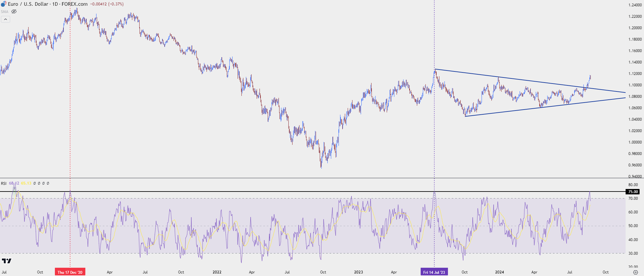Viewport: 644px width, 276px height.
Task: Open chart time-axis settings gear
Action: click(635, 272)
